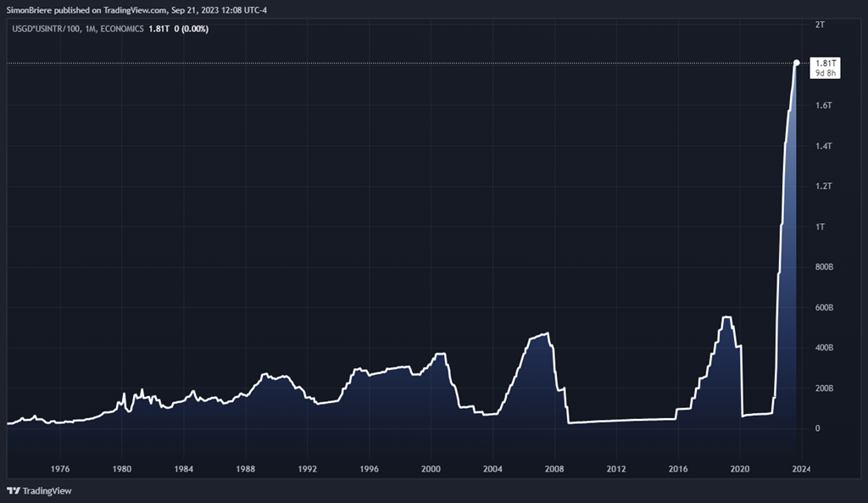Click the 2008 label on time axis
868x503 pixels.
[x=554, y=468]
